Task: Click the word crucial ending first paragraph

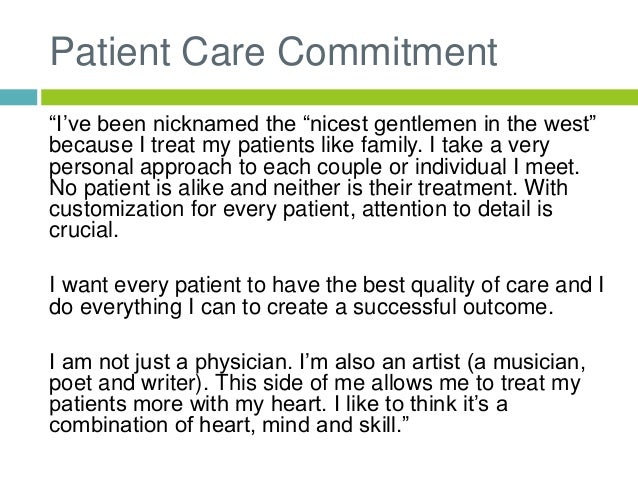Action: coord(84,230)
